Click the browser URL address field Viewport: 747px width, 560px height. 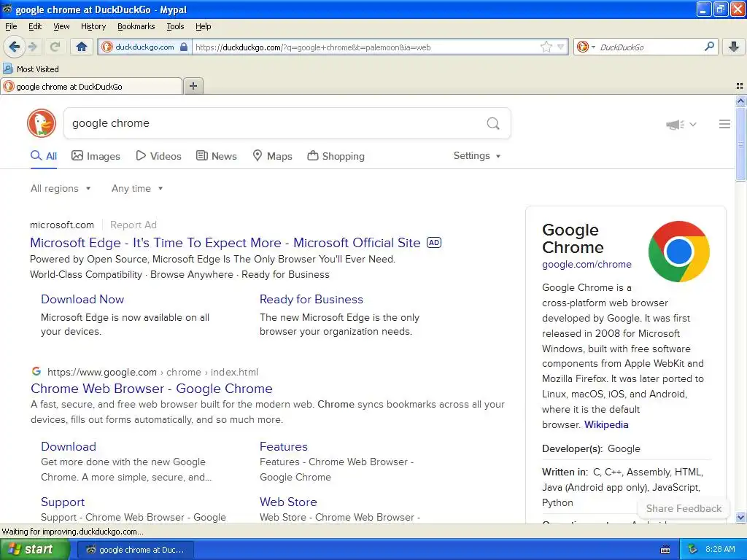click(367, 47)
